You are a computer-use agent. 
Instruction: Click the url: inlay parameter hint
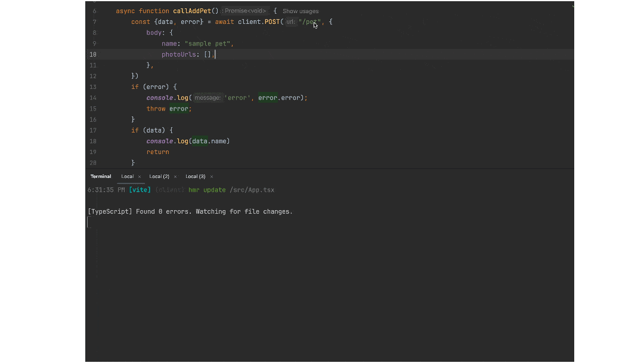coord(290,21)
